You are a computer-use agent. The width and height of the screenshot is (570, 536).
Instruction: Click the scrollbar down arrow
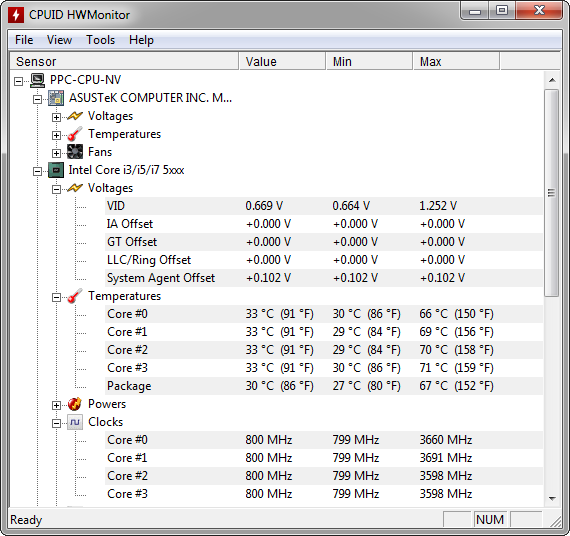[x=552, y=498]
